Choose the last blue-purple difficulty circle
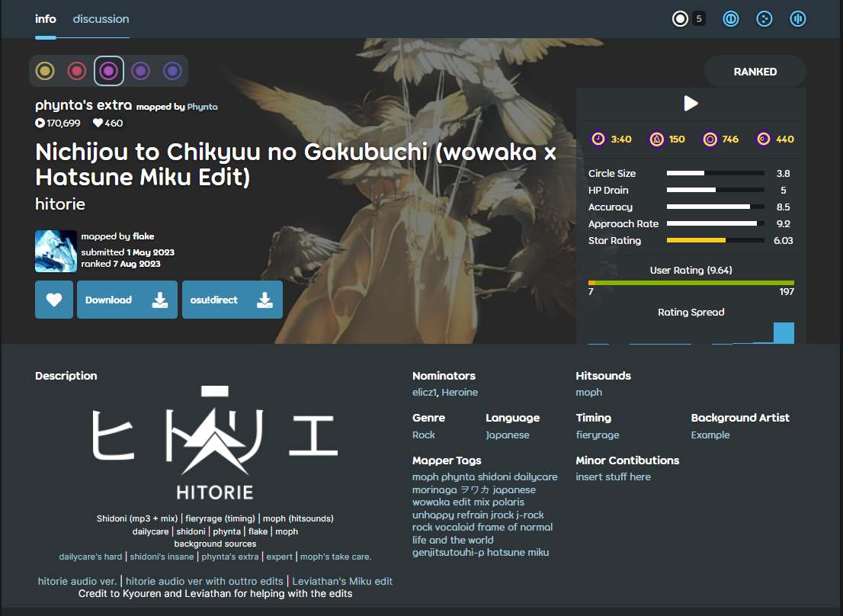The image size is (843, 616). click(172, 71)
